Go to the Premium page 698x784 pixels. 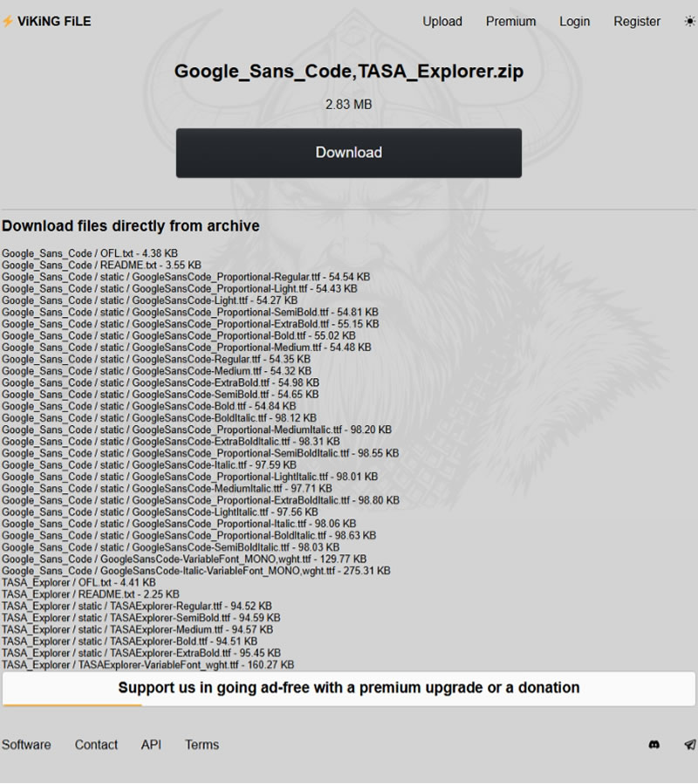pyautogui.click(x=510, y=22)
